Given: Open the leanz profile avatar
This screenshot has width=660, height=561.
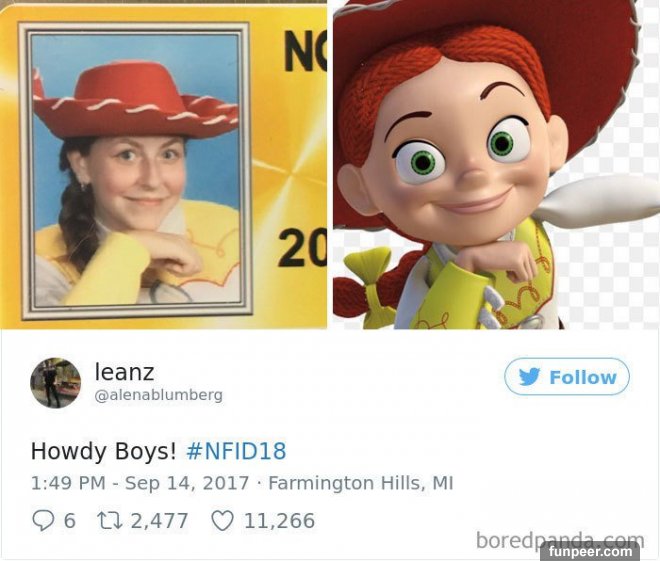Looking at the screenshot, I should [x=56, y=383].
